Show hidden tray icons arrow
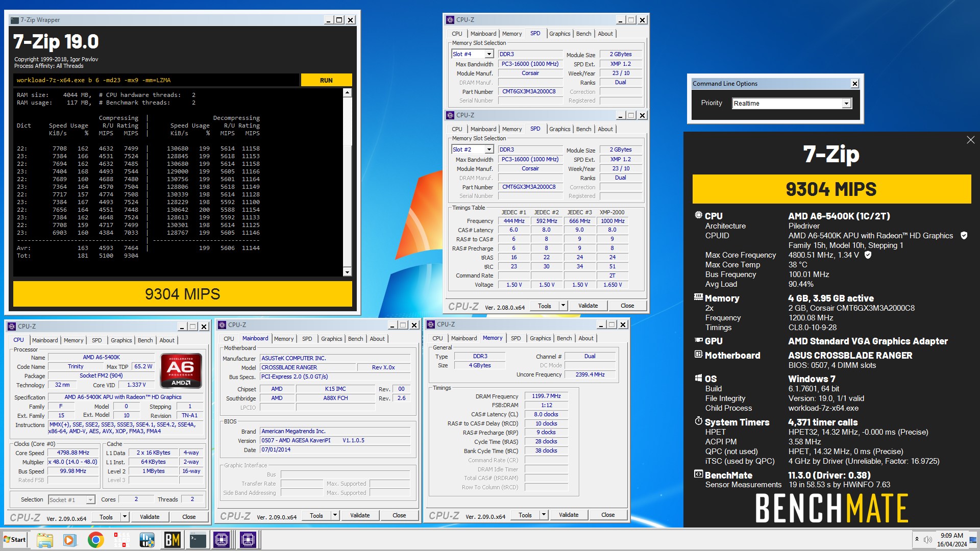 917,540
